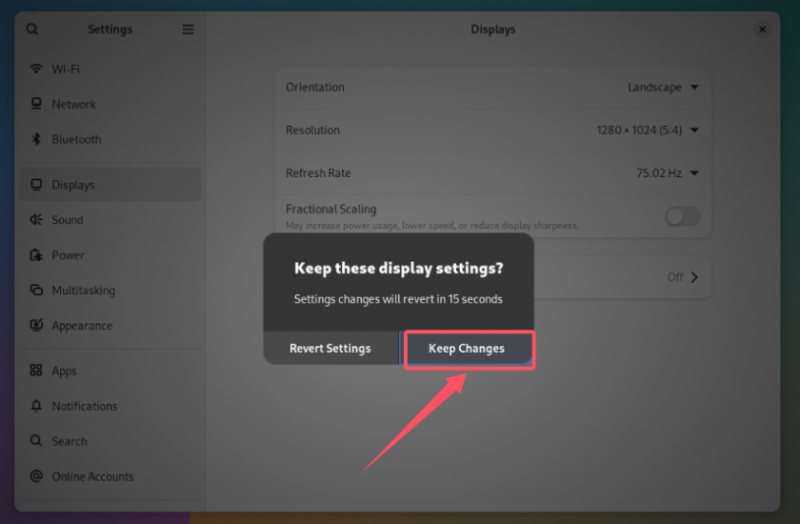Click the Search label in sidebar list
This screenshot has height=524, width=800.
[x=69, y=441]
